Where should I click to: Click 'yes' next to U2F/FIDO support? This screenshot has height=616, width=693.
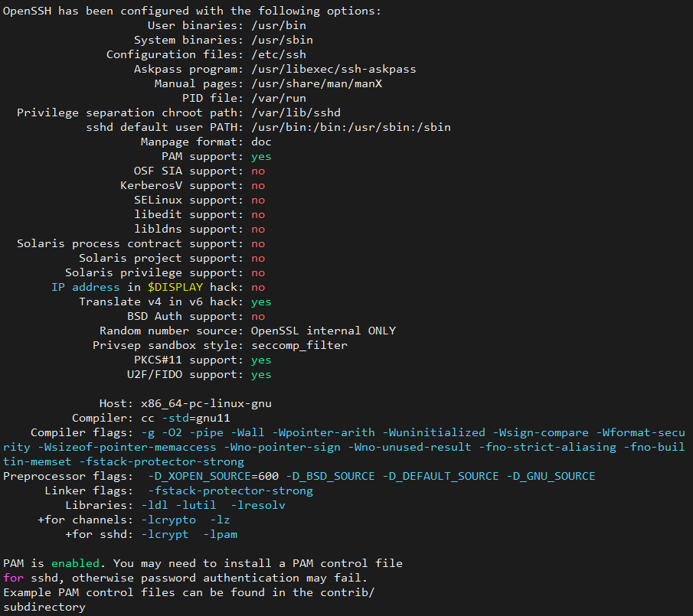point(261,375)
